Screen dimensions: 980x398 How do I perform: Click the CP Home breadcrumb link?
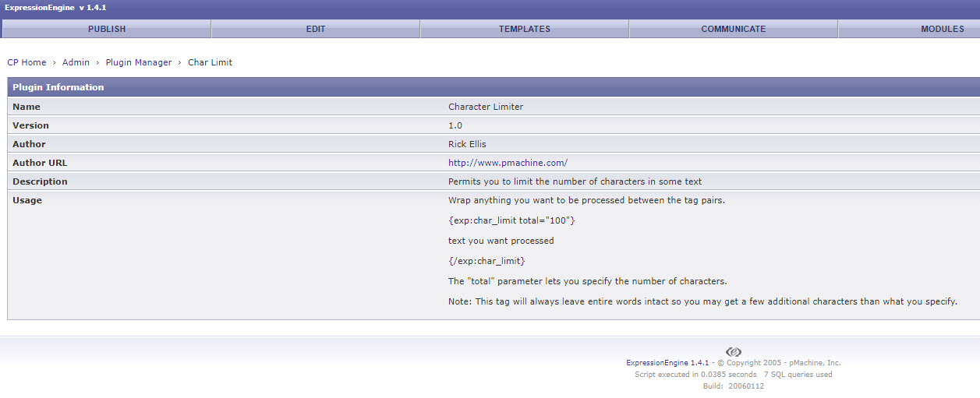(x=27, y=62)
